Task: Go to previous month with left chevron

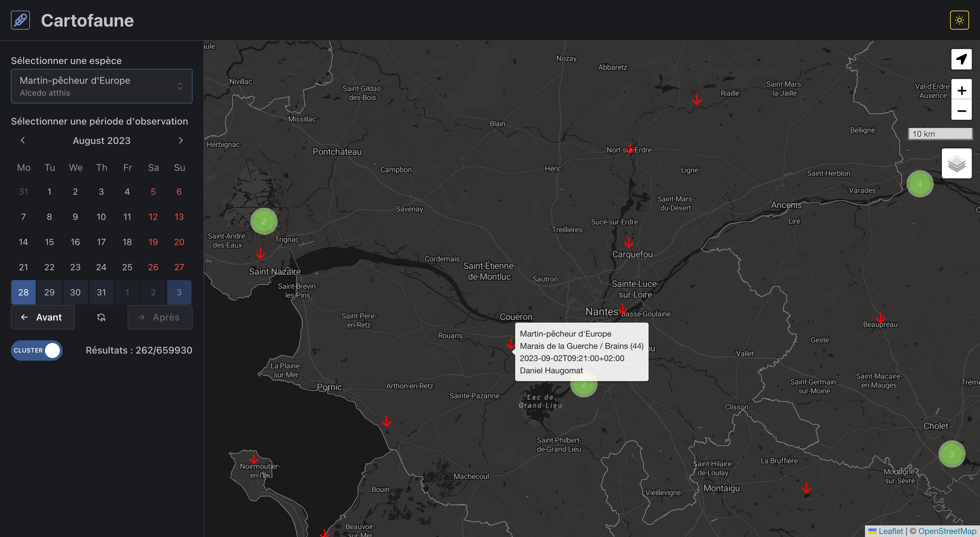Action: pos(23,141)
